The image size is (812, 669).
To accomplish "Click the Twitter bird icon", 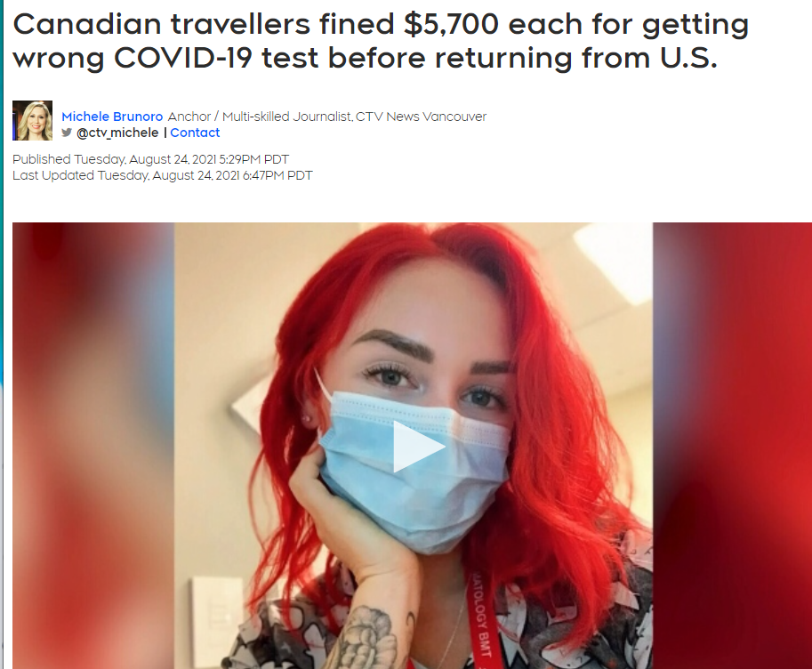I will 67,133.
